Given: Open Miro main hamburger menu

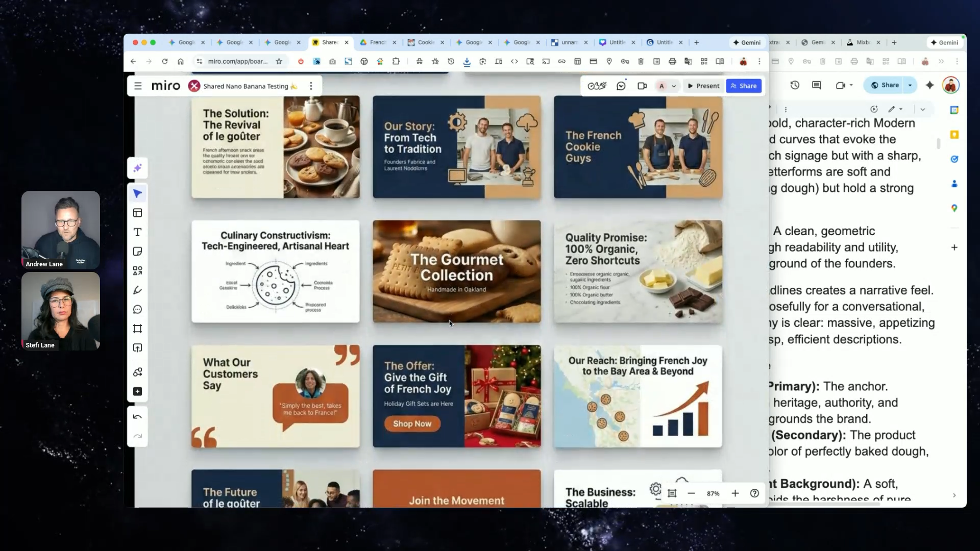Looking at the screenshot, I should pyautogui.click(x=138, y=86).
